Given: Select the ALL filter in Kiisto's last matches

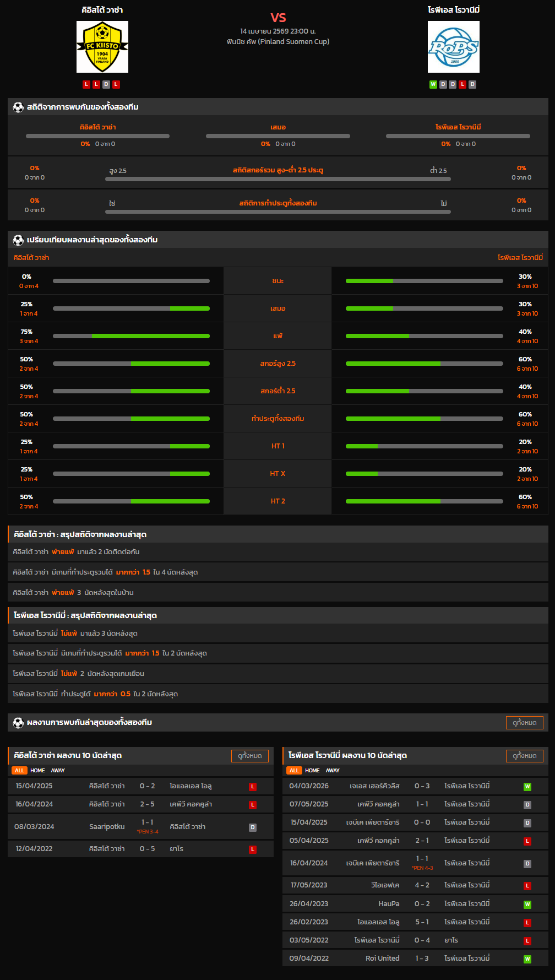Looking at the screenshot, I should 19,771.
